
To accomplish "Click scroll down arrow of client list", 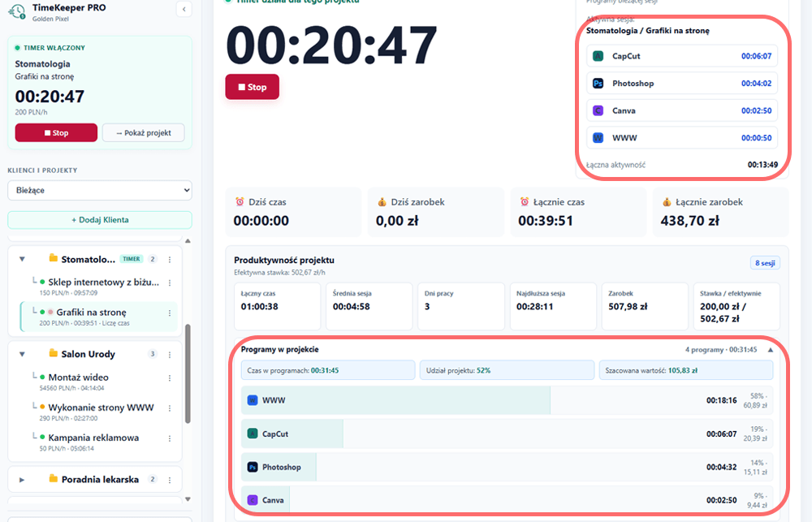I will (188, 499).
